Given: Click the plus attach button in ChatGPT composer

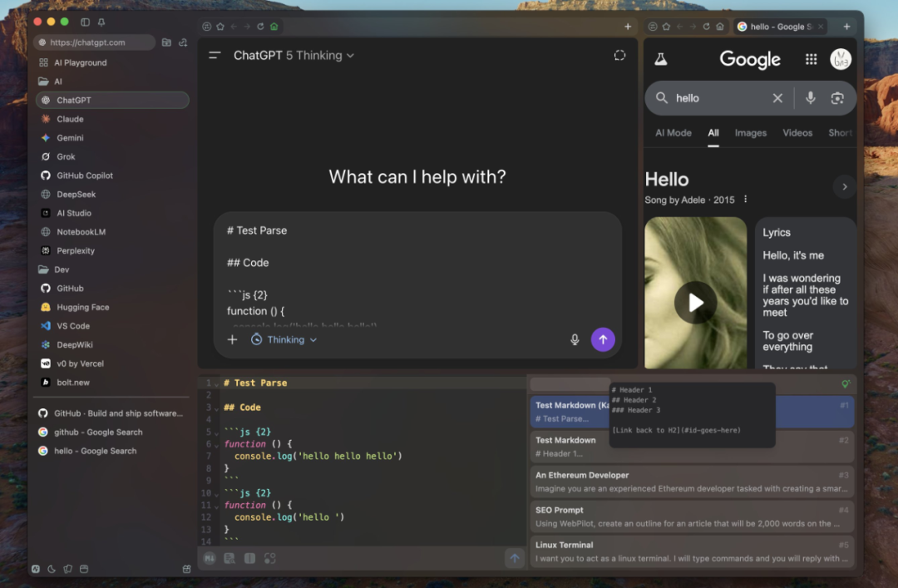Looking at the screenshot, I should (x=232, y=340).
